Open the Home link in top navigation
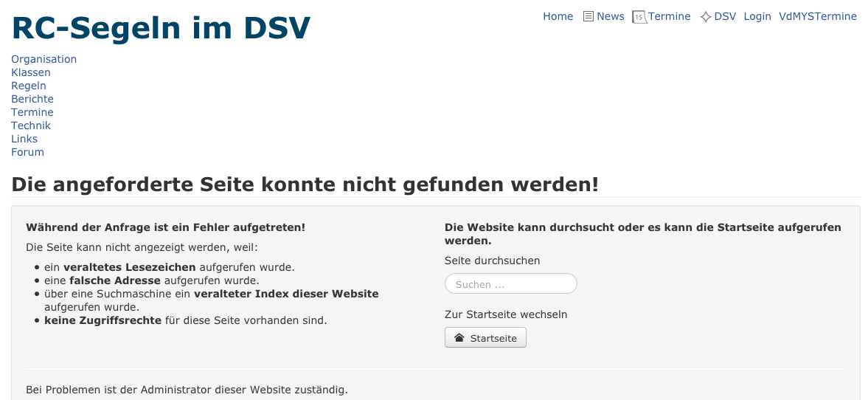This screenshot has height=400, width=868. point(558,17)
